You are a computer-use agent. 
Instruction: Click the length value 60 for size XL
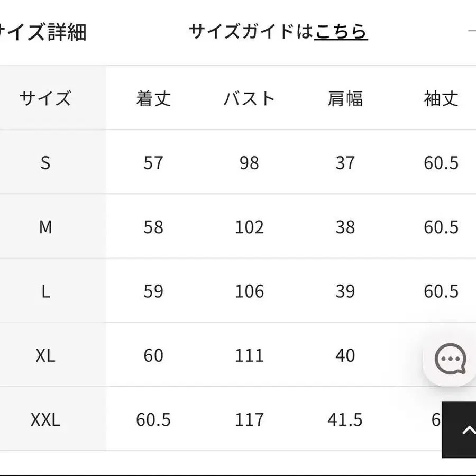click(152, 356)
